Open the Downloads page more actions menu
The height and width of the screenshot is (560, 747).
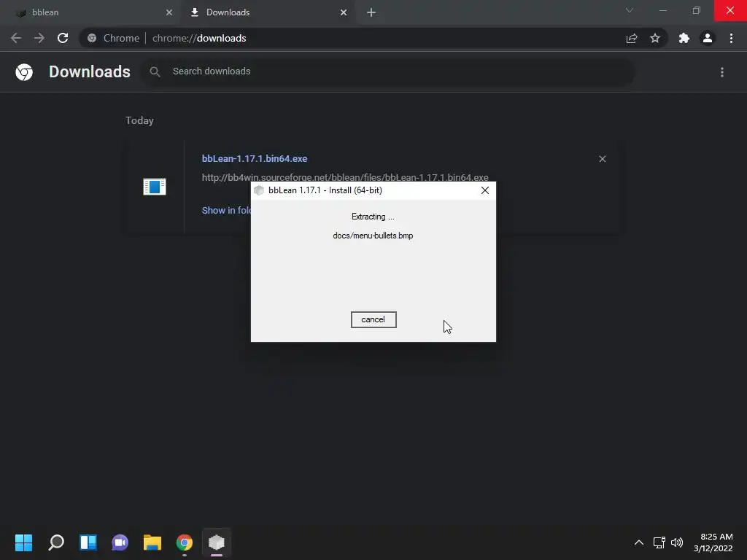(722, 72)
